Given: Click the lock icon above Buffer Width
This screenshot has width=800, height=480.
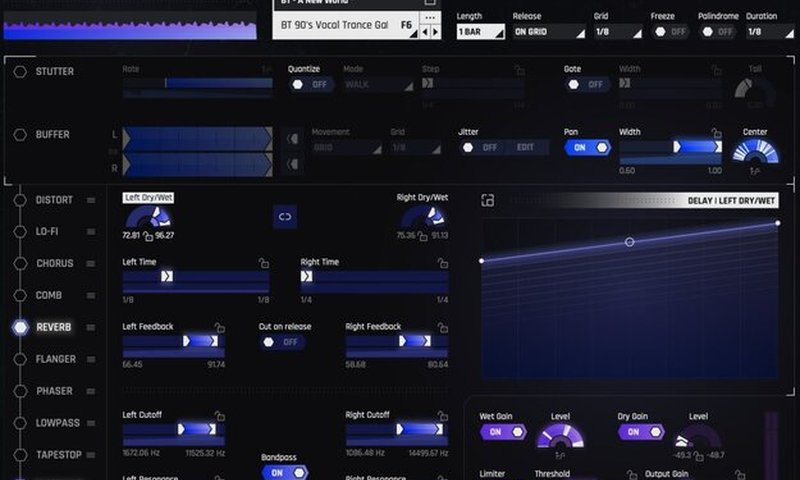Looking at the screenshot, I should [716, 132].
